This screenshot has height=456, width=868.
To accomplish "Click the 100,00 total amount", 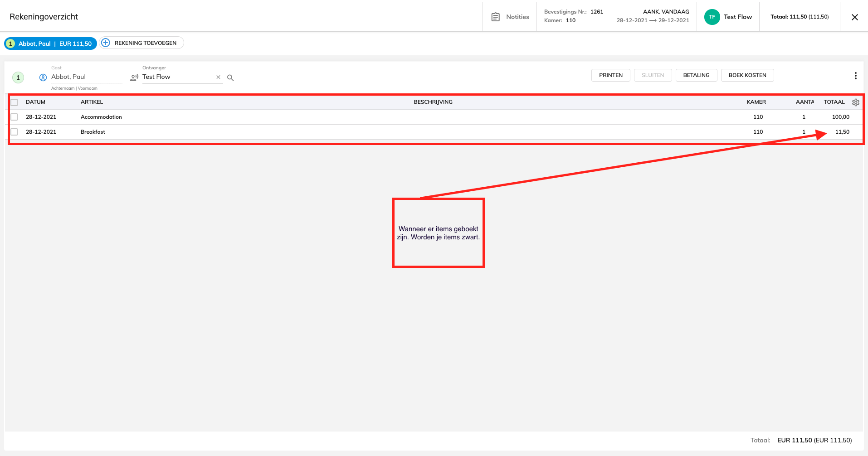I will pos(840,117).
